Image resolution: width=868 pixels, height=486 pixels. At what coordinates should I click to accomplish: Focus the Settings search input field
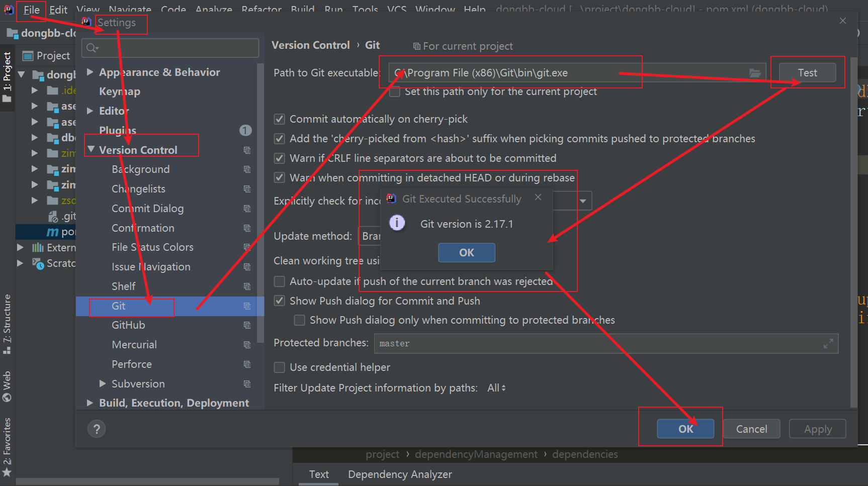tap(170, 48)
